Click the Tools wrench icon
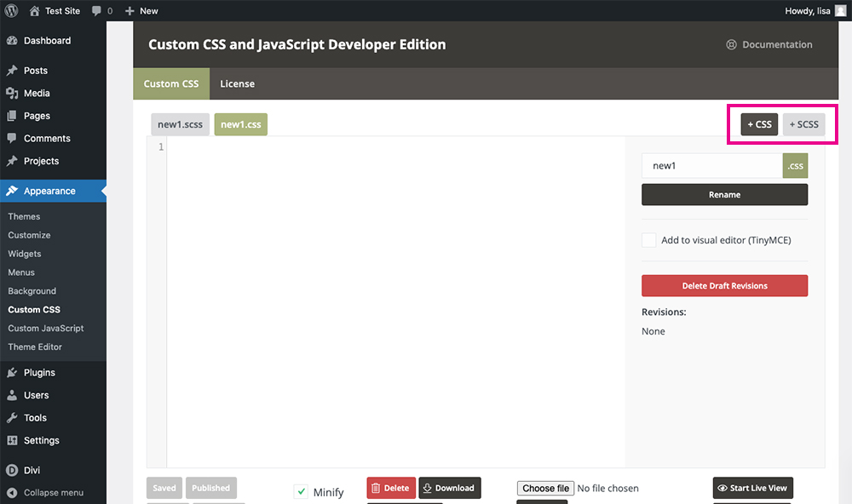Screen dimensions: 852x504 [12, 418]
